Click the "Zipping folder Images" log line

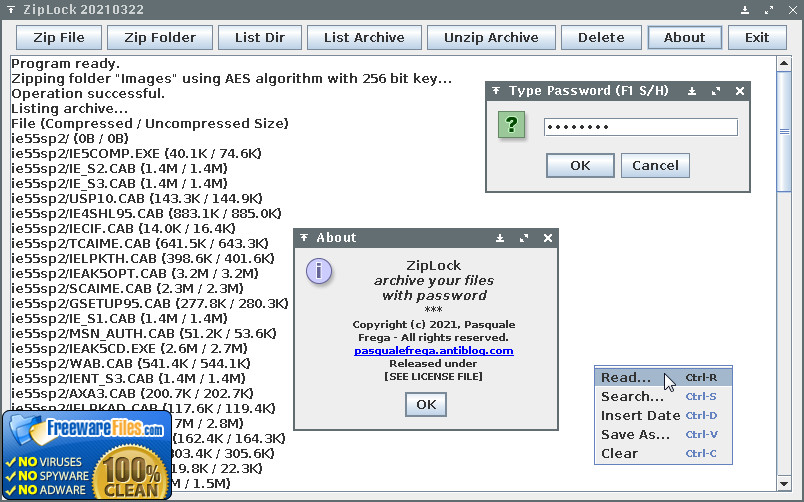pos(232,79)
